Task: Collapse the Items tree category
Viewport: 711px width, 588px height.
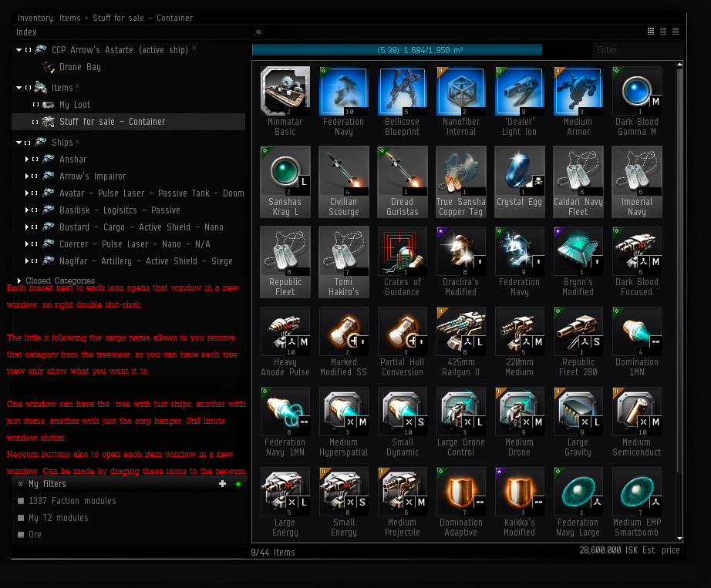Action: (19, 87)
